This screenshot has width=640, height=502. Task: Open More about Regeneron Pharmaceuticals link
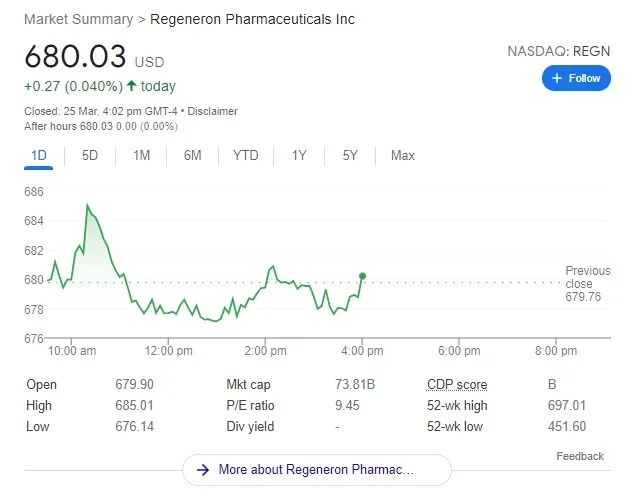(x=316, y=469)
